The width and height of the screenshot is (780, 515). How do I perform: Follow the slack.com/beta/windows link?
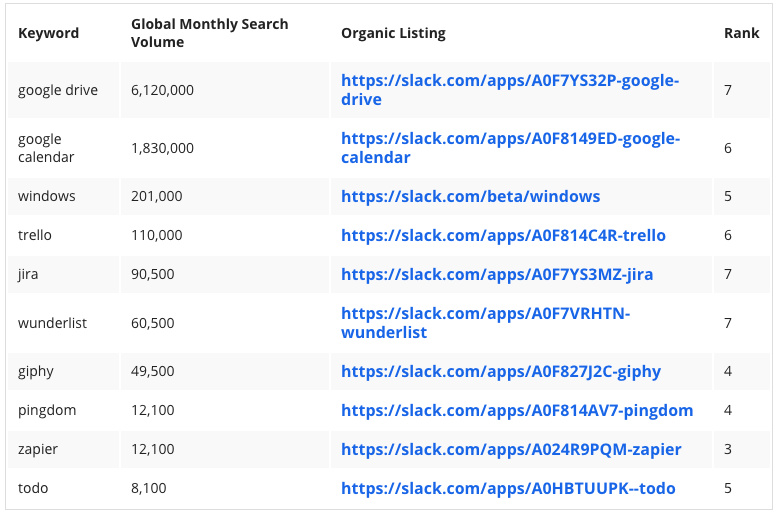471,197
